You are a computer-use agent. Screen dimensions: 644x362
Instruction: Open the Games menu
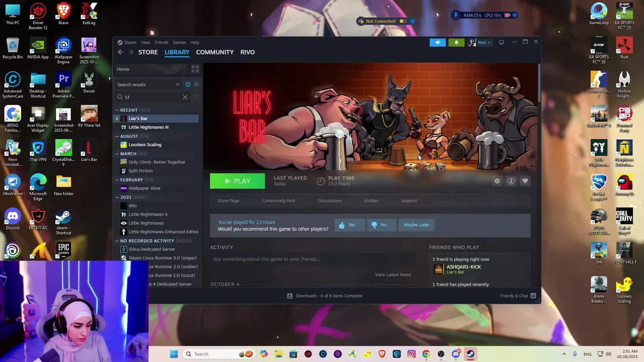[180, 42]
